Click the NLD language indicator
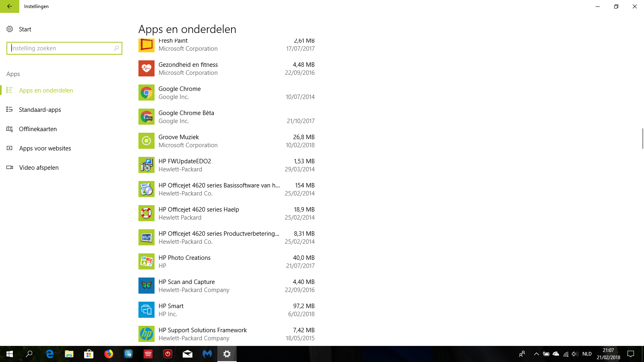Viewport: 644px width, 362px height. [587, 354]
